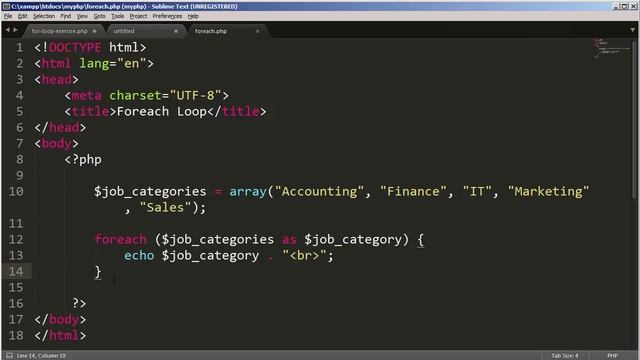The height and width of the screenshot is (360, 640).
Task: Go to previous tab arrow
Action: 7,30
